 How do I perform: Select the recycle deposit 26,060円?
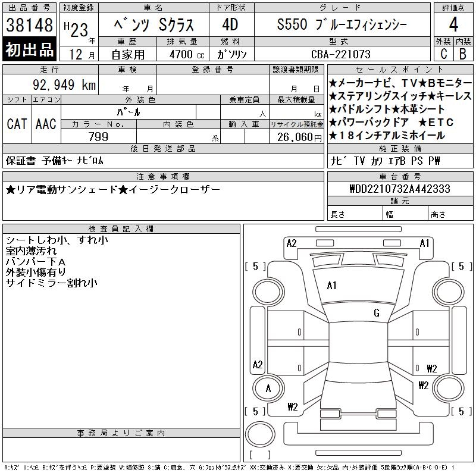coord(299,137)
